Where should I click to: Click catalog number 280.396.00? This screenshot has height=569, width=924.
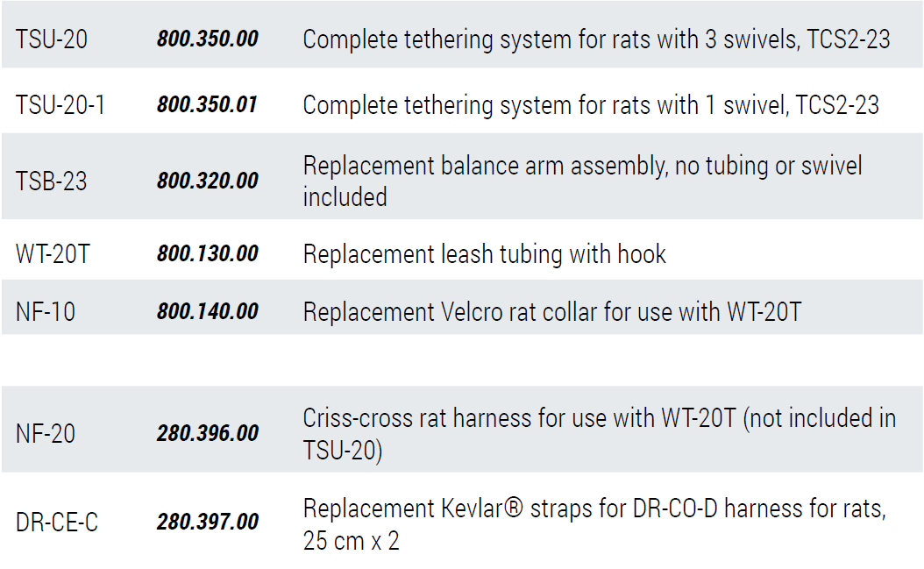coord(208,434)
